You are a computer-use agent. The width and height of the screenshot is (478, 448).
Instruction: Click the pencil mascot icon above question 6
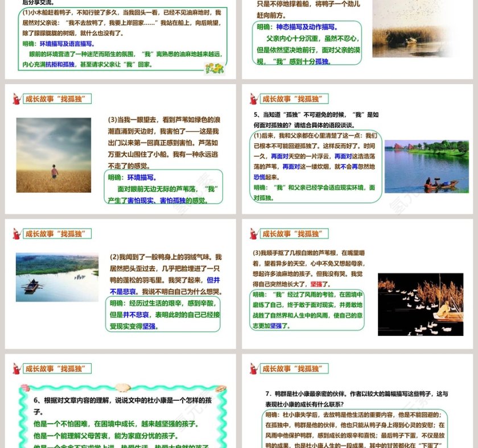(16, 368)
